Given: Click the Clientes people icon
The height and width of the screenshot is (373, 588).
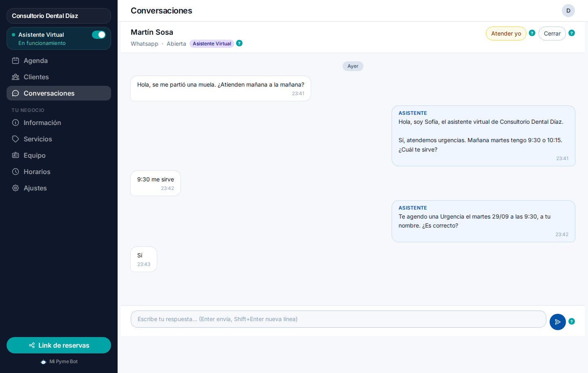Looking at the screenshot, I should point(16,77).
